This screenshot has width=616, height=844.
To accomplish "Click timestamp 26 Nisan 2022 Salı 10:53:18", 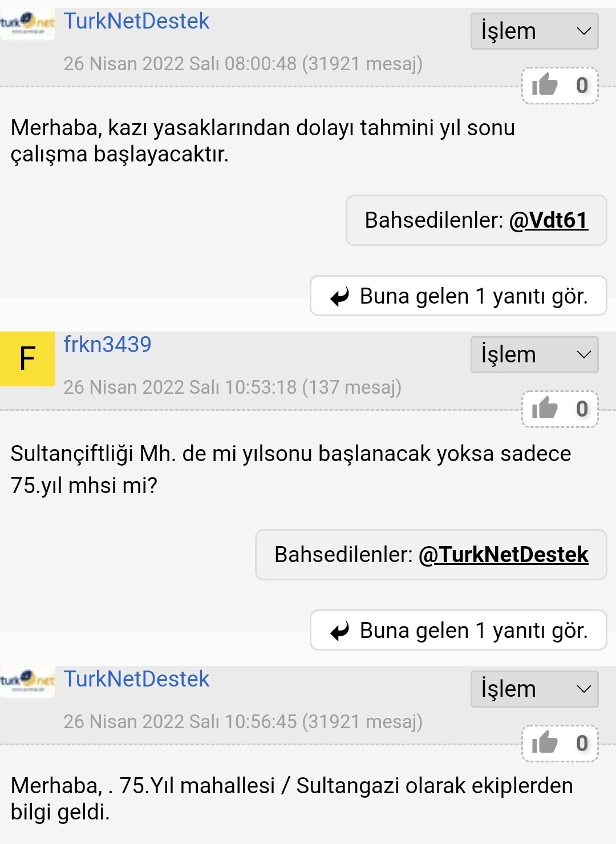I will point(180,387).
